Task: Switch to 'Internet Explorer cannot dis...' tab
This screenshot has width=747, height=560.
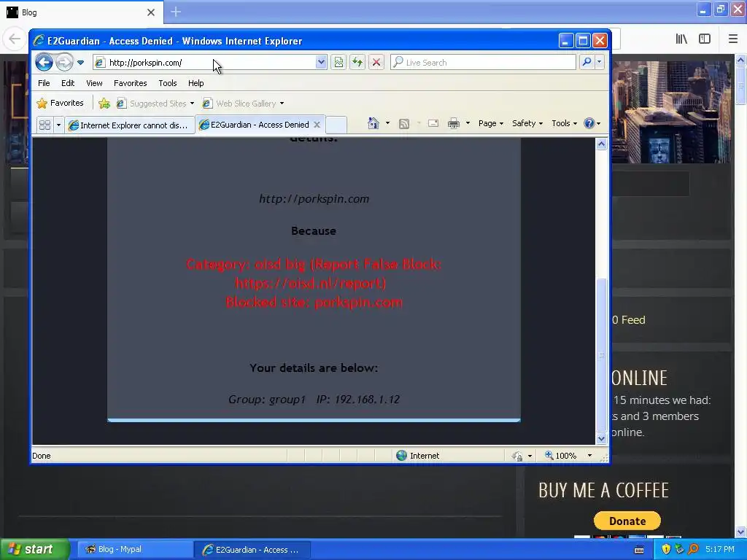Action: 130,125
